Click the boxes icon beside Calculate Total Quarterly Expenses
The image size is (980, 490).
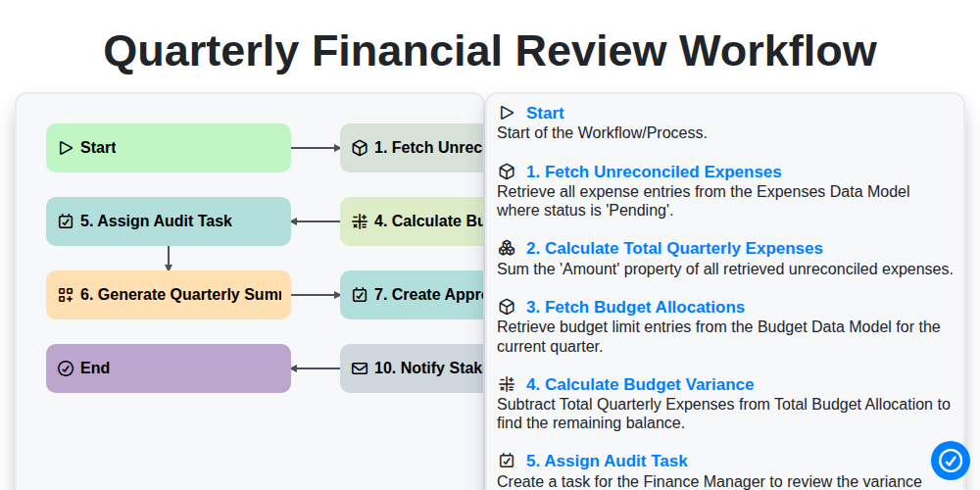pyautogui.click(x=507, y=248)
